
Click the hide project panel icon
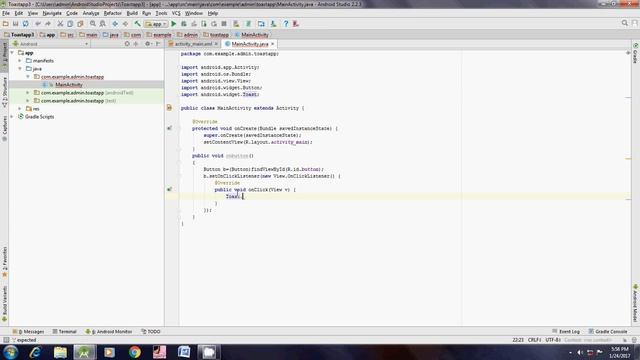158,44
